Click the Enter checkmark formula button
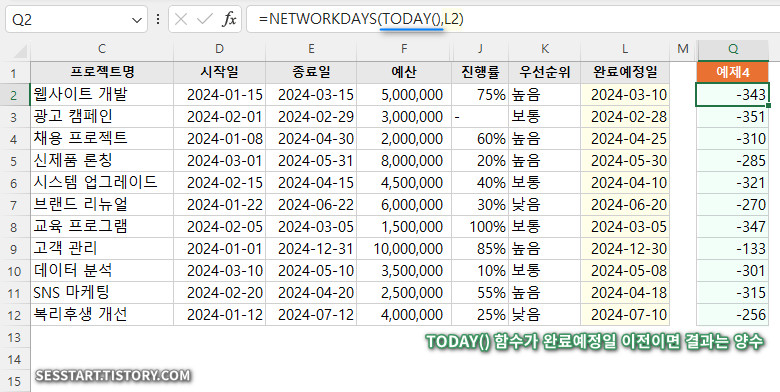The width and height of the screenshot is (780, 392). [204, 19]
